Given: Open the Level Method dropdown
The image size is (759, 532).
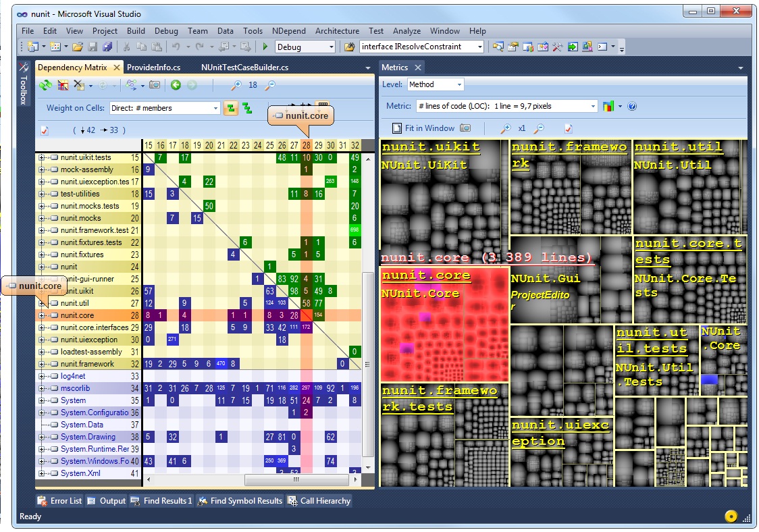Looking at the screenshot, I should [x=435, y=84].
